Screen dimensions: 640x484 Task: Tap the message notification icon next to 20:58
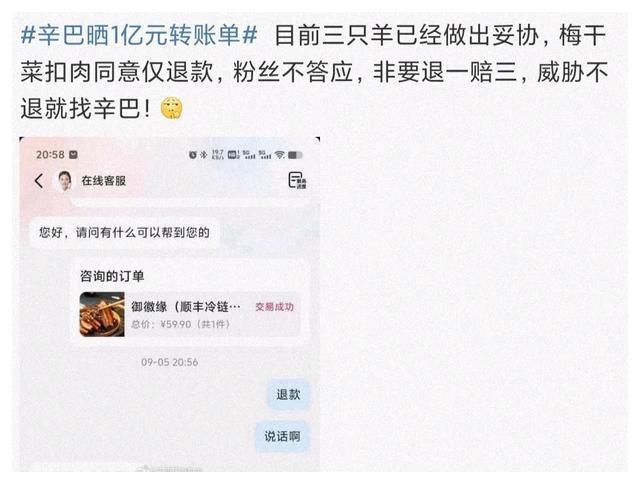(73, 155)
